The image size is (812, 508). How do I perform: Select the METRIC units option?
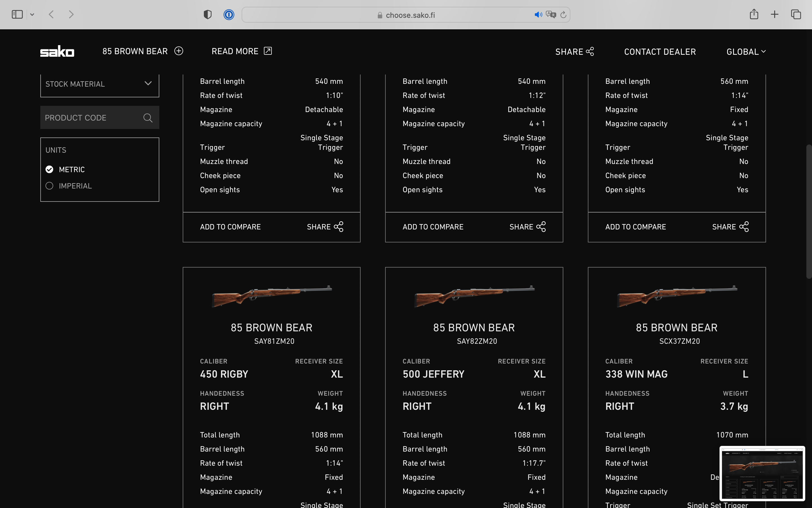pyautogui.click(x=65, y=169)
